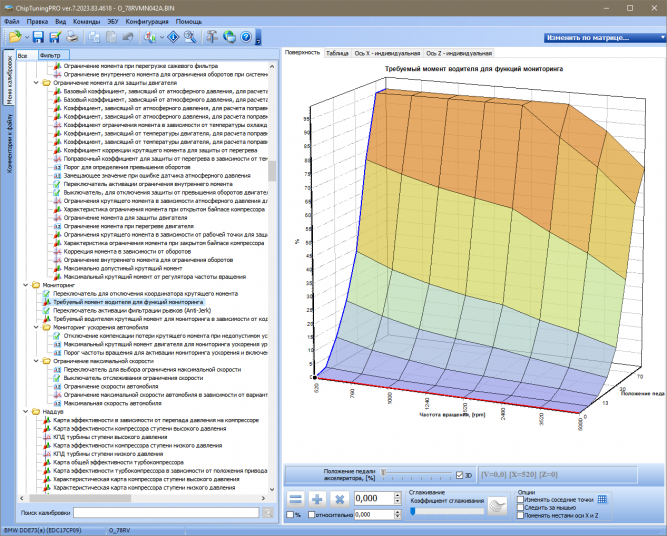The image size is (667, 536).
Task: Toggle the относительно checkbox
Action: 311,515
